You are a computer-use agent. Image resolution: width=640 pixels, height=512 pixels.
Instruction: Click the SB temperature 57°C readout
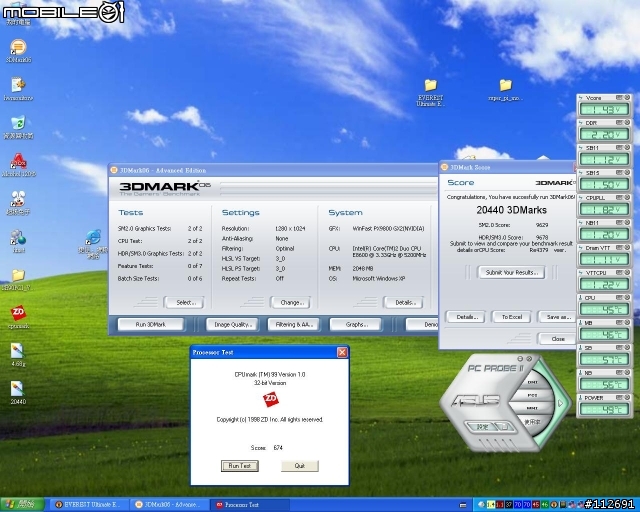pyautogui.click(x=604, y=360)
